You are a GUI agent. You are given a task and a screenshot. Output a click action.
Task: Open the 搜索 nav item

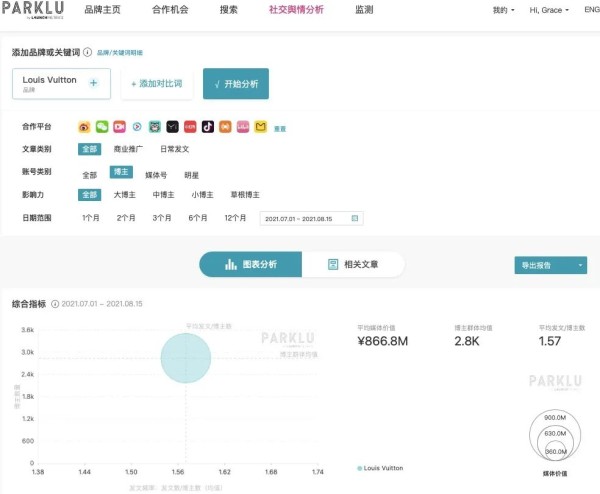pyautogui.click(x=228, y=10)
